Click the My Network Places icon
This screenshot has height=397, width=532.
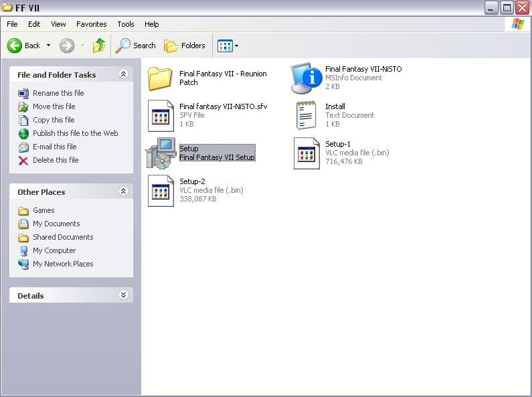click(23, 264)
